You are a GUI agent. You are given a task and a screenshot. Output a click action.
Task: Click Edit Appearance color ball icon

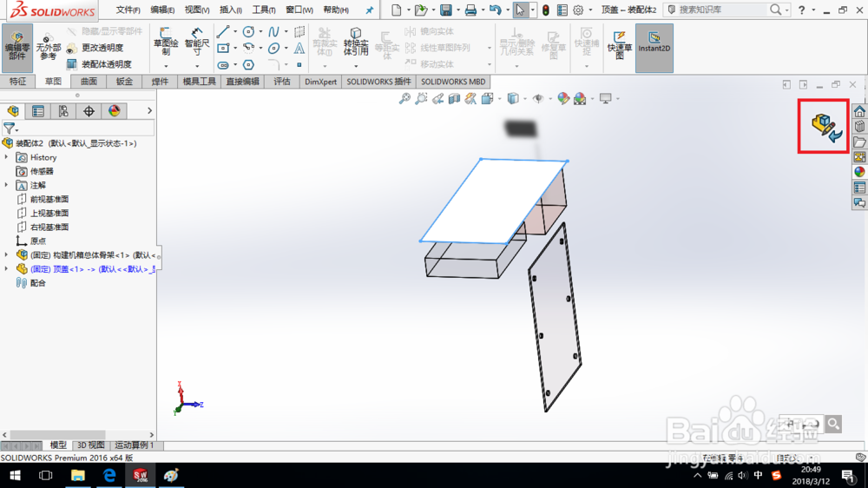[x=563, y=99]
